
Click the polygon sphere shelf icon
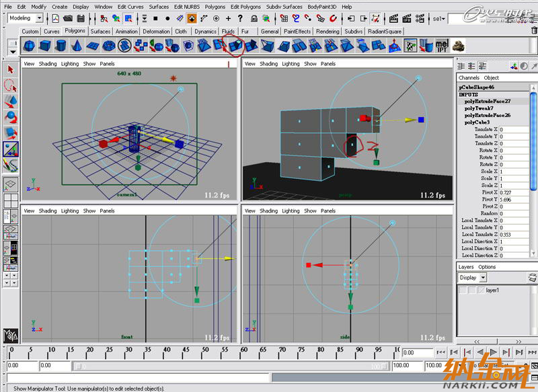click(x=30, y=46)
